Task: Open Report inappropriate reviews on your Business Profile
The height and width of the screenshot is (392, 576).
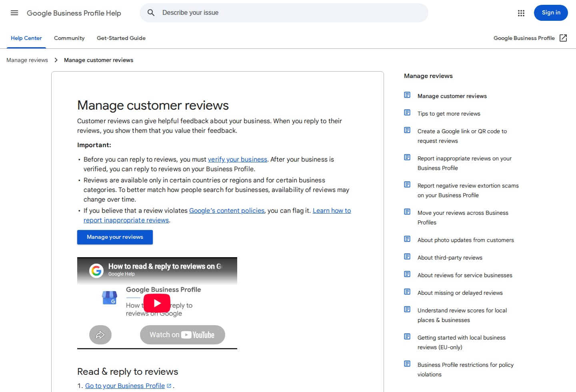Action: (x=464, y=163)
